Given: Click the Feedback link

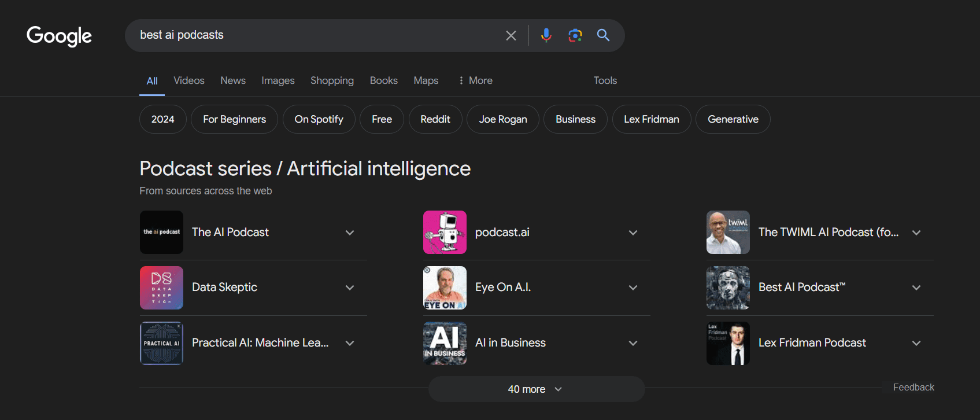Looking at the screenshot, I should click(x=914, y=387).
